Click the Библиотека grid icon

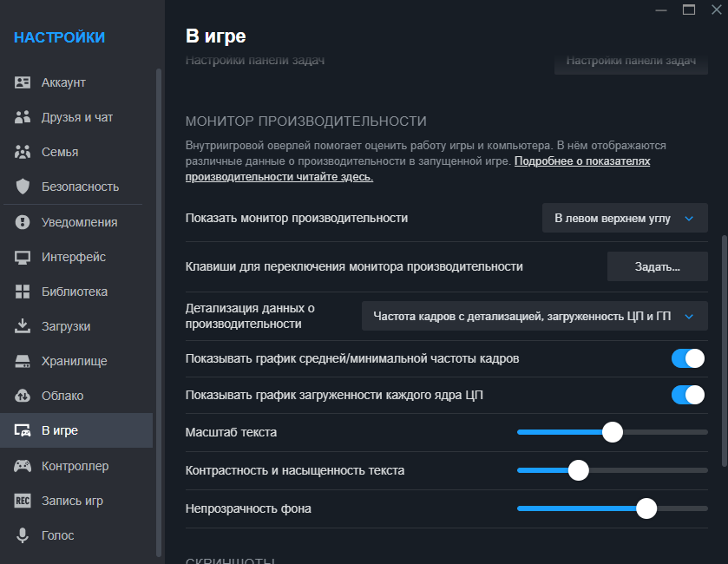[x=23, y=292]
